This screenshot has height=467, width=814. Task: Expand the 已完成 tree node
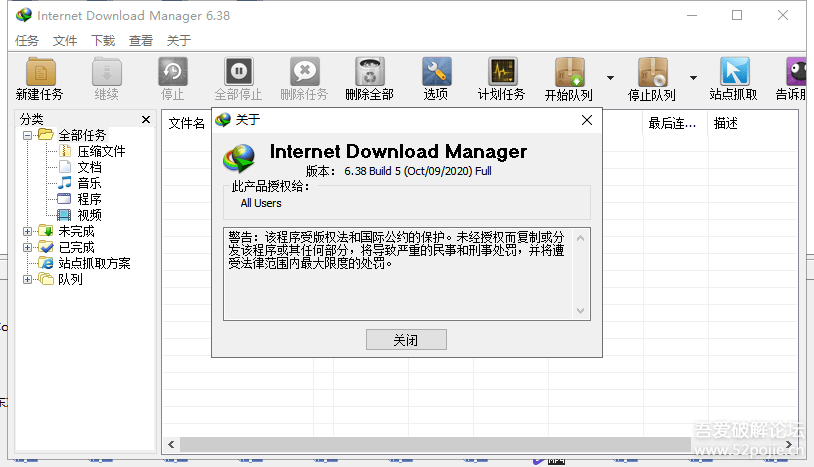(28, 248)
